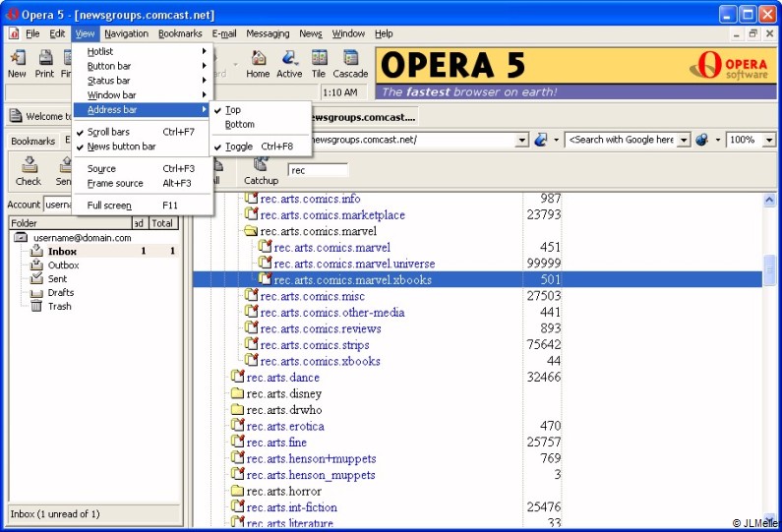The height and width of the screenshot is (532, 782).
Task: Open the dropdown arrow next to Go icon
Action: pyautogui.click(x=556, y=140)
